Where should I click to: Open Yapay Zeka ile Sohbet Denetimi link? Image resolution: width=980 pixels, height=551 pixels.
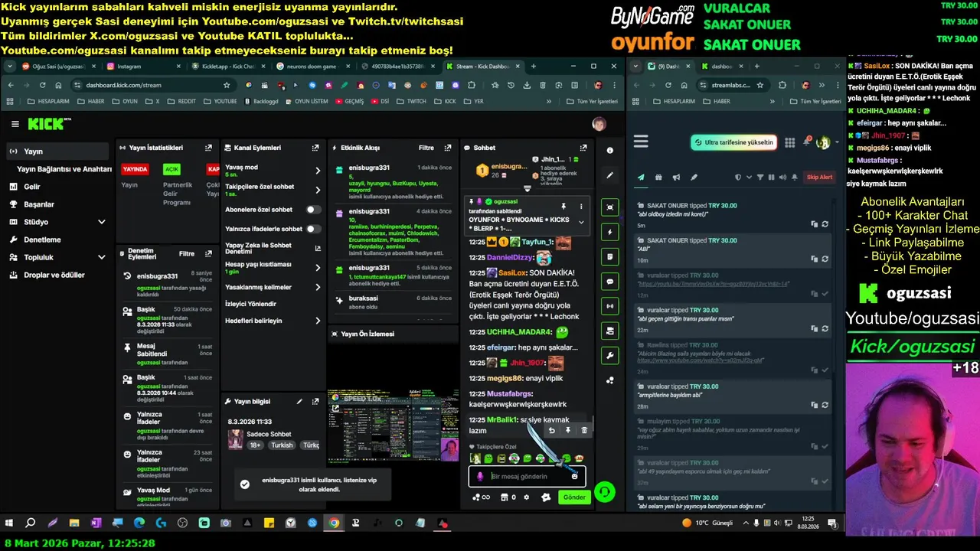pyautogui.click(x=273, y=248)
